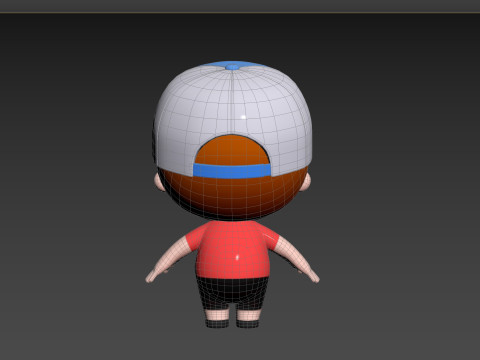Screen dimensions: 480x360
Task: Select the character's orange hair below cap
Action: coord(232,198)
